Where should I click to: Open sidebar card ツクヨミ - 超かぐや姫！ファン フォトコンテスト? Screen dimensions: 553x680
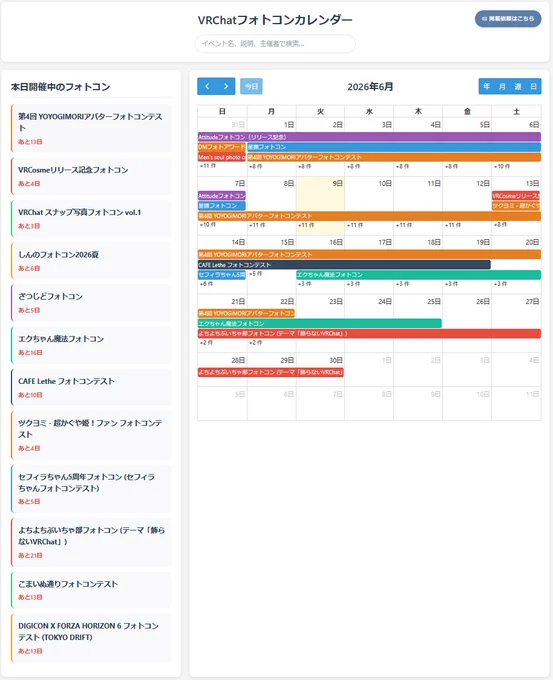tap(91, 435)
